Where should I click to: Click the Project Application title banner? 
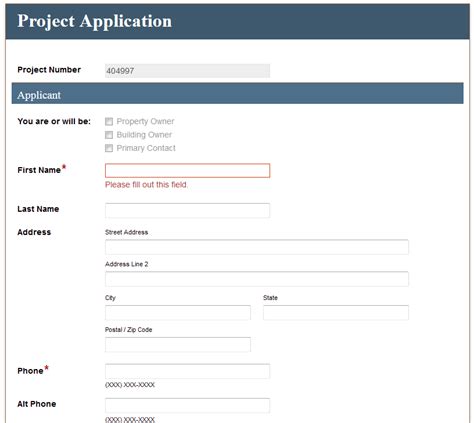click(237, 22)
